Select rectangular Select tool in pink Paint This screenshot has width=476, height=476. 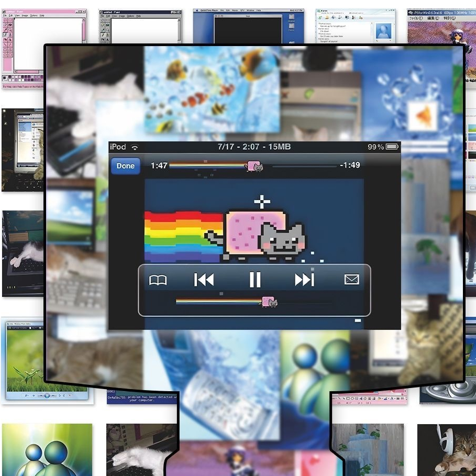(x=10, y=20)
